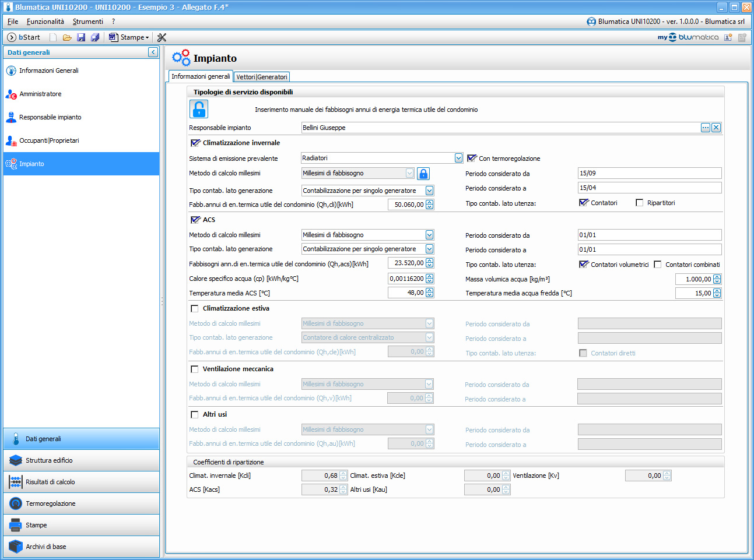Screen dimensions: 754x560
Task: Open the invernale Tipo contab. lato generazione dropdown
Action: (x=429, y=191)
